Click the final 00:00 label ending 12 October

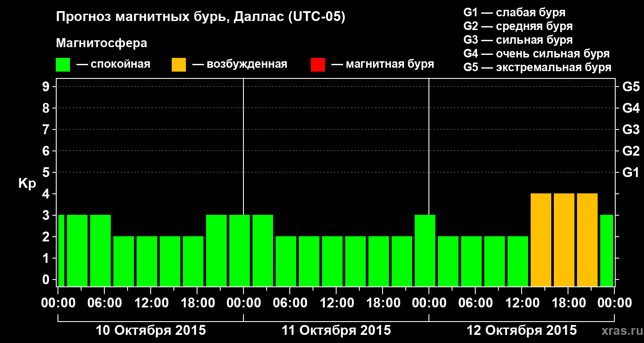point(614,303)
